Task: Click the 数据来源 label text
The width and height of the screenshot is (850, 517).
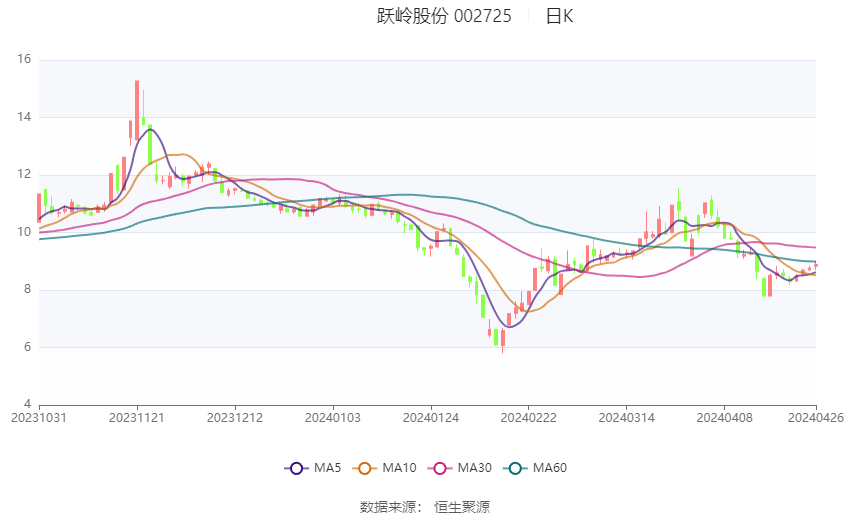Action: [388, 507]
